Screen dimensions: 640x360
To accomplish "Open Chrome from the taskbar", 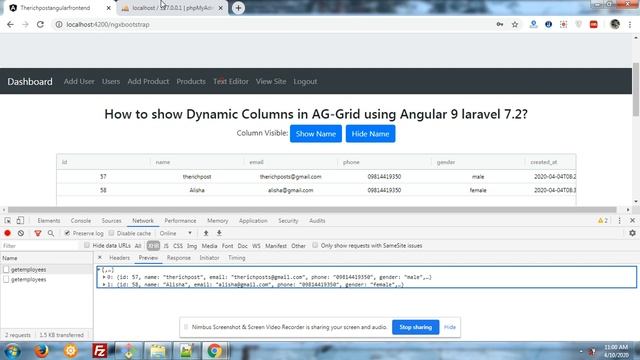I will coord(215,351).
